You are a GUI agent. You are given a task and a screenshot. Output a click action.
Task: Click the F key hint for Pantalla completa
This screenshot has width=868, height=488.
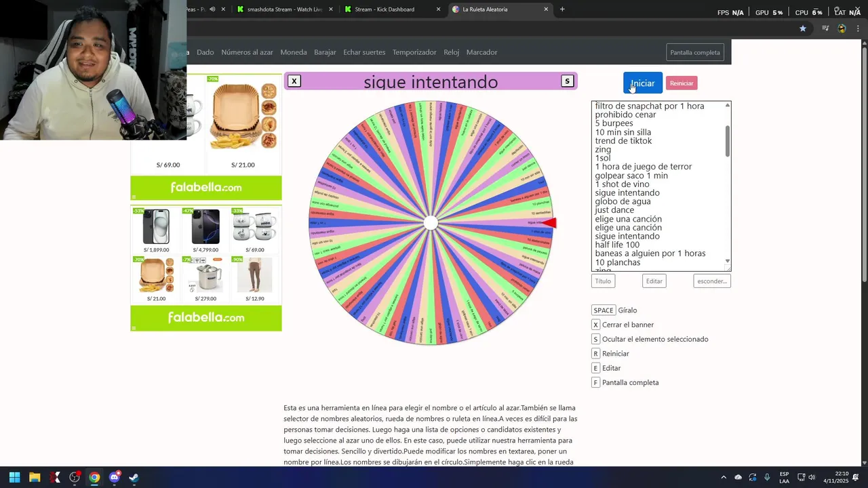[596, 383]
